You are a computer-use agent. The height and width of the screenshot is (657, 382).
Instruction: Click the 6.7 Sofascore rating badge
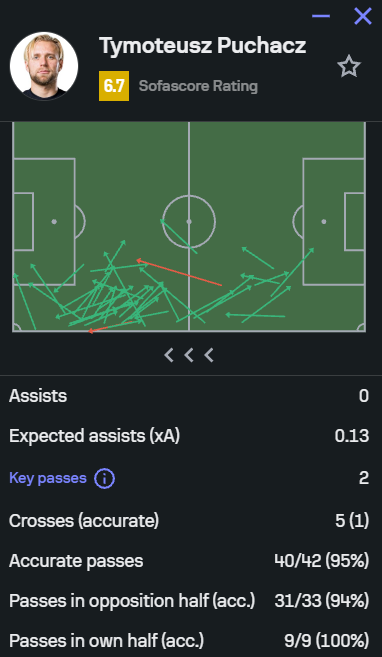click(114, 86)
